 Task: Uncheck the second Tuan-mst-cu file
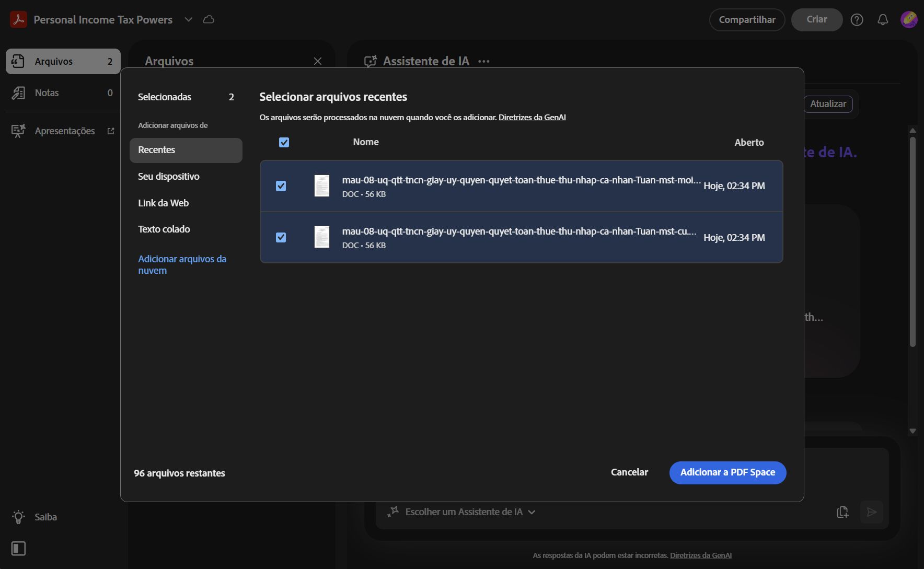[281, 237]
